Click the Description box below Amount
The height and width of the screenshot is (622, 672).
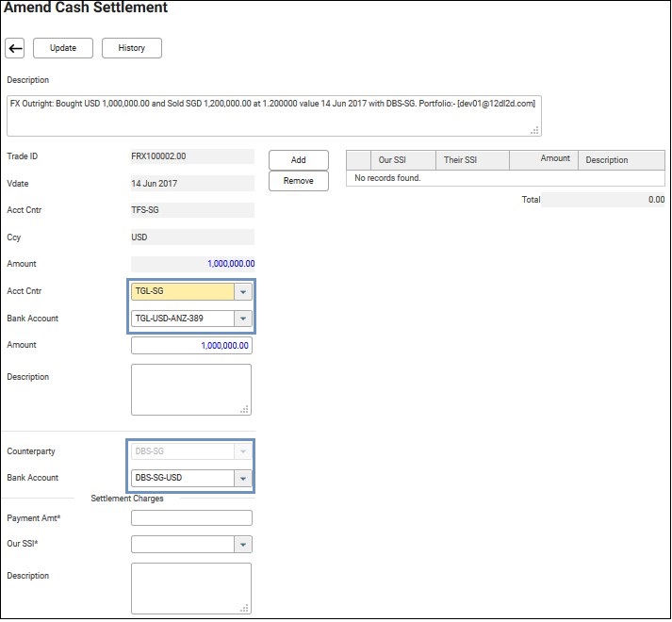(x=191, y=389)
